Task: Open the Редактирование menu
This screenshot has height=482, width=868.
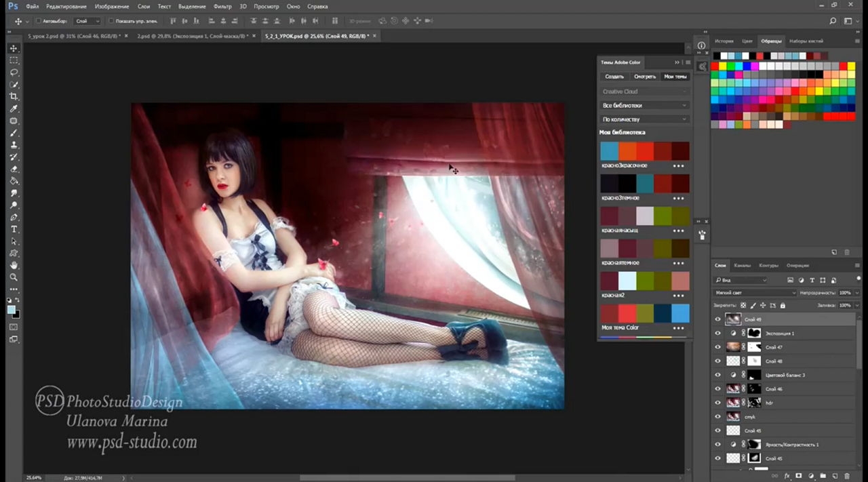Action: click(66, 6)
